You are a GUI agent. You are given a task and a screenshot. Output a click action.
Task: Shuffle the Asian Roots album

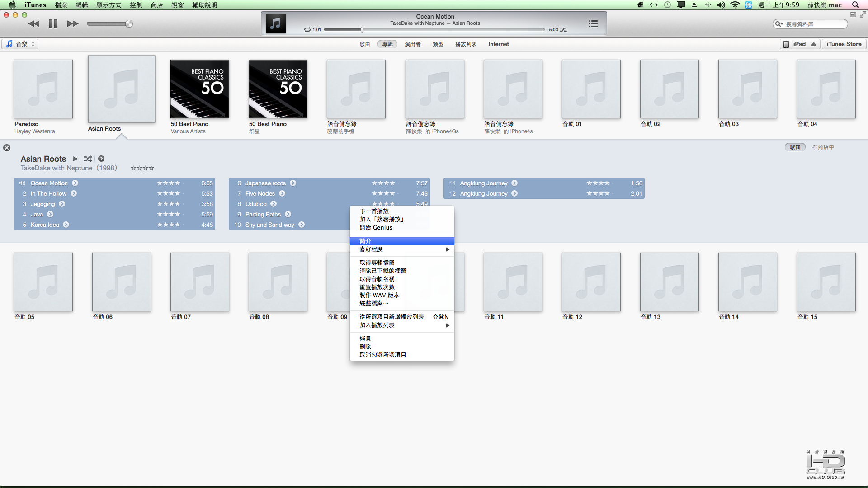click(x=88, y=159)
